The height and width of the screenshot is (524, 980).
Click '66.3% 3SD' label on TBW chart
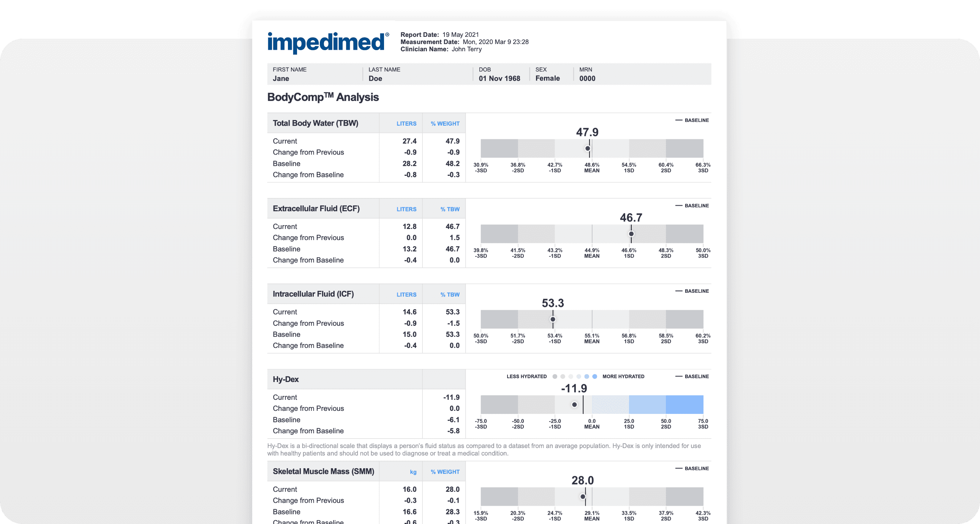pos(703,168)
